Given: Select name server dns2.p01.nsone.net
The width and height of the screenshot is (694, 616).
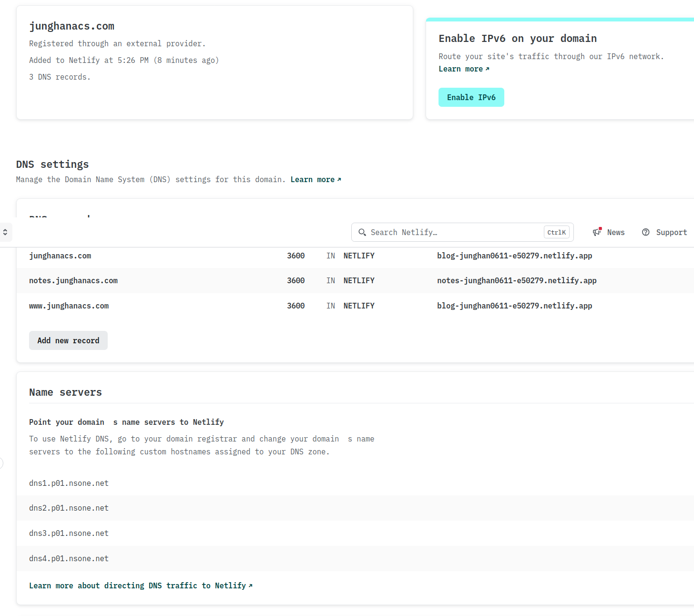Looking at the screenshot, I should (x=69, y=508).
